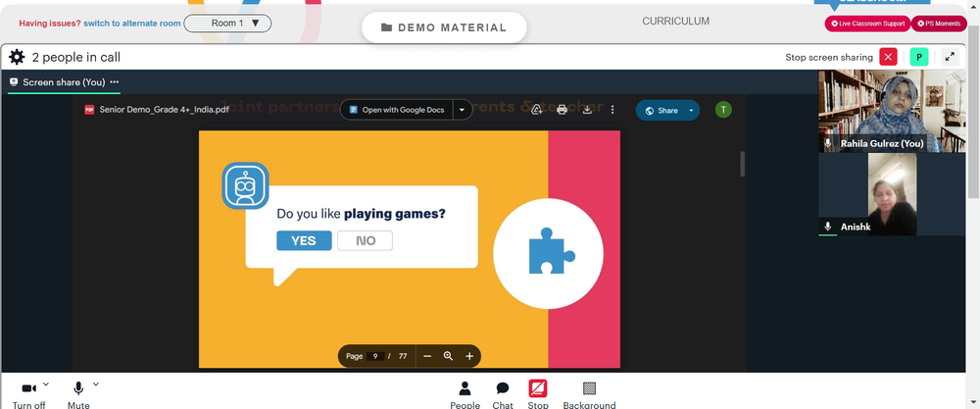Open the People panel
The height and width of the screenshot is (409, 980).
coord(465,394)
